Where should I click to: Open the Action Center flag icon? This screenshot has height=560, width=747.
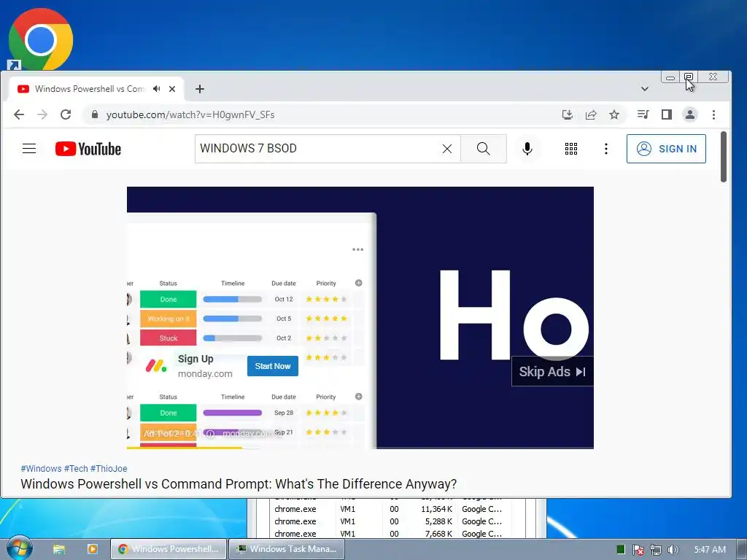(638, 550)
